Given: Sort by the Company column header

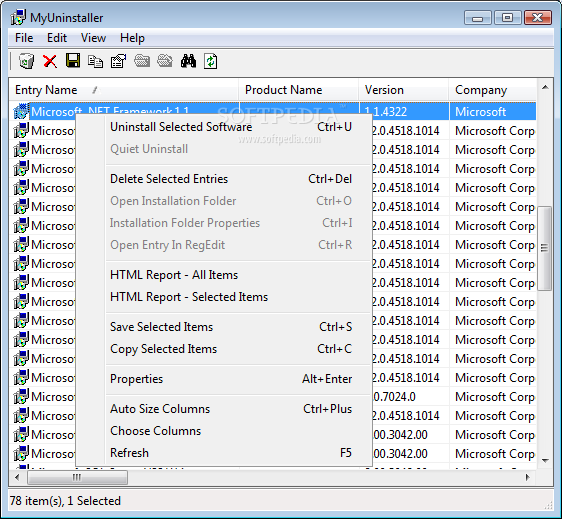Looking at the screenshot, I should pos(492,90).
